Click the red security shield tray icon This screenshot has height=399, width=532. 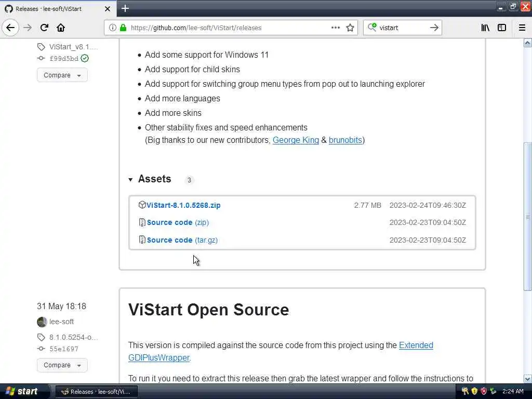[x=484, y=391]
